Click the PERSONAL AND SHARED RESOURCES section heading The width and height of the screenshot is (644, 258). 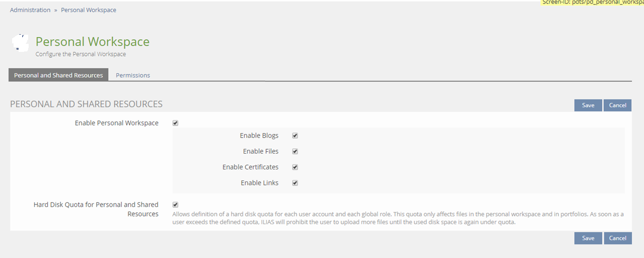point(86,104)
